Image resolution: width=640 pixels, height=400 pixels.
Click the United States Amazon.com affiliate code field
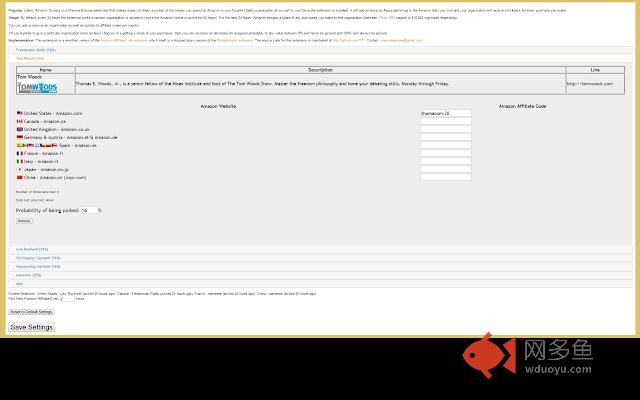click(446, 113)
